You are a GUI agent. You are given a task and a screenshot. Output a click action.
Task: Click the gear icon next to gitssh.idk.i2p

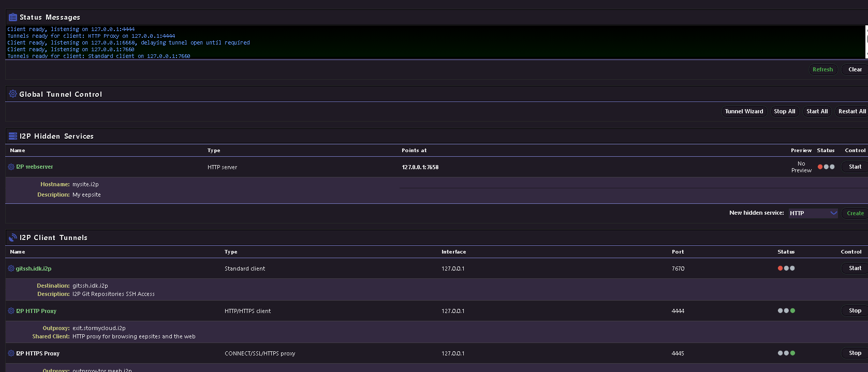tap(11, 269)
